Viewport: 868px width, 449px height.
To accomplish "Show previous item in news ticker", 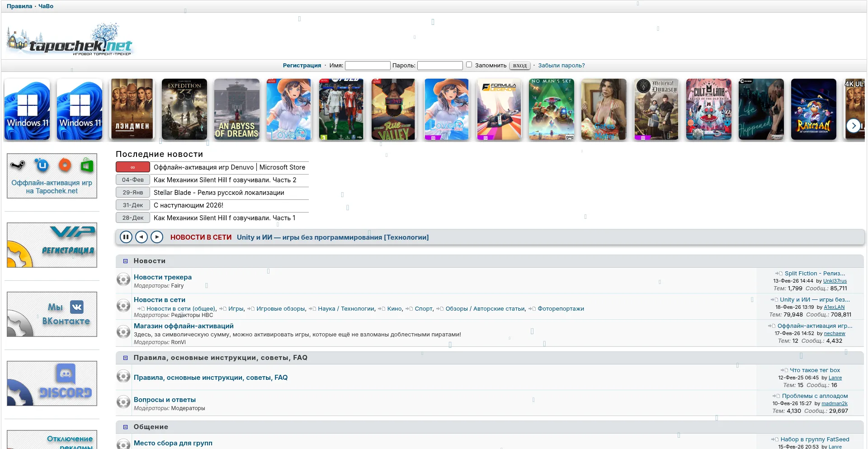I will click(142, 237).
